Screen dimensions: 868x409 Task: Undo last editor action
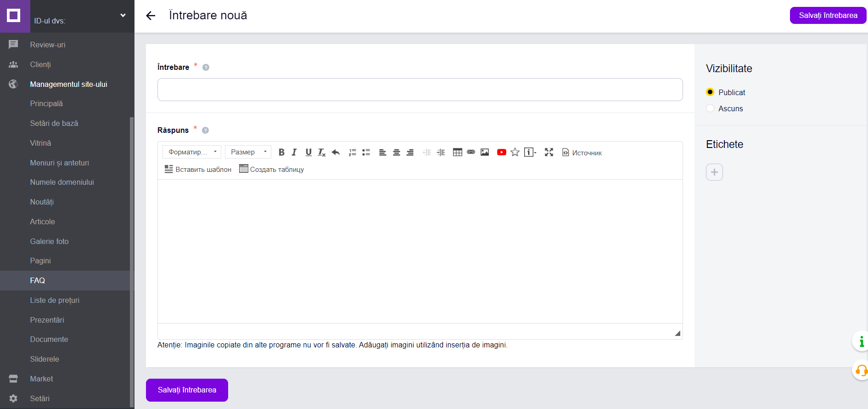[x=336, y=152]
